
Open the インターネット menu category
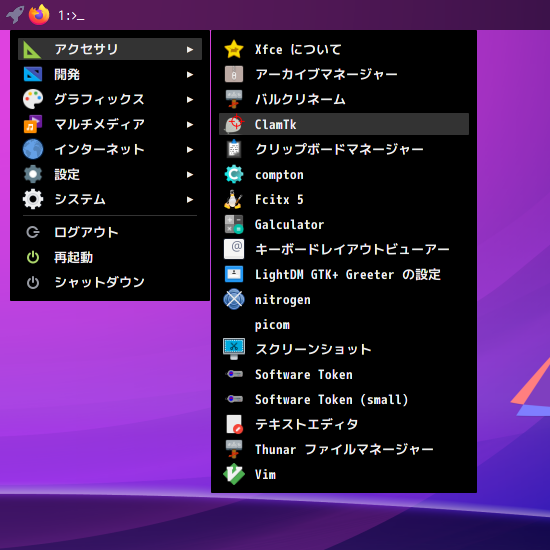(110, 149)
